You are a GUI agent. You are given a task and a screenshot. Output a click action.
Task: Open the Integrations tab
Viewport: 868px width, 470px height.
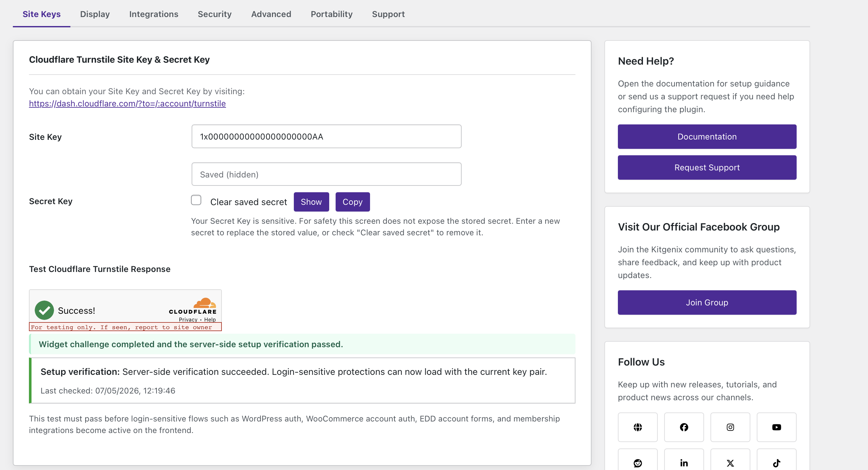(x=154, y=14)
